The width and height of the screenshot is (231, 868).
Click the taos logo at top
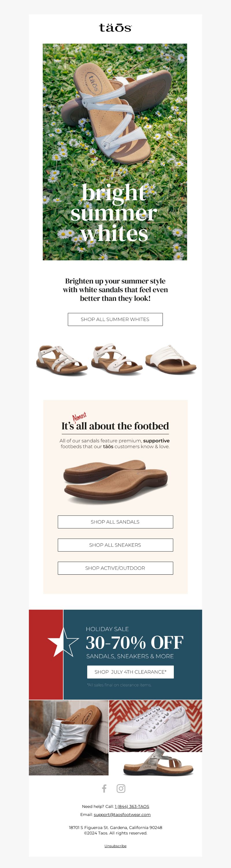[115, 28]
